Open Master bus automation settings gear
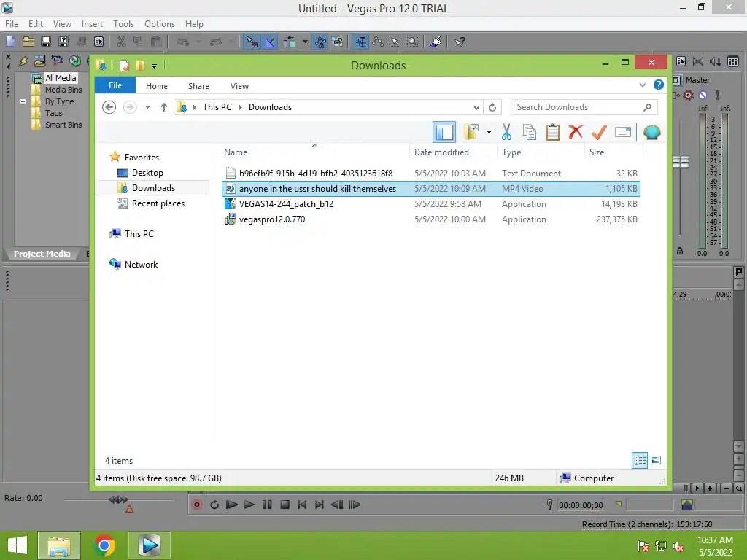 (688, 96)
